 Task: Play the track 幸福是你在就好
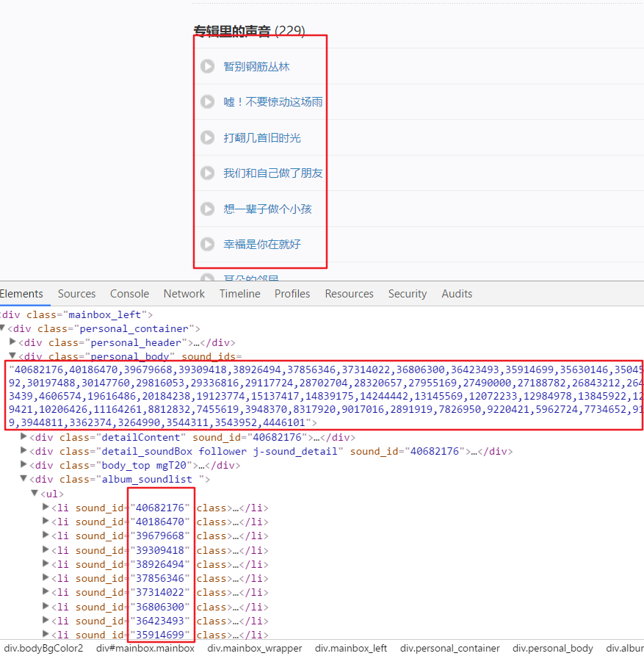pos(207,244)
